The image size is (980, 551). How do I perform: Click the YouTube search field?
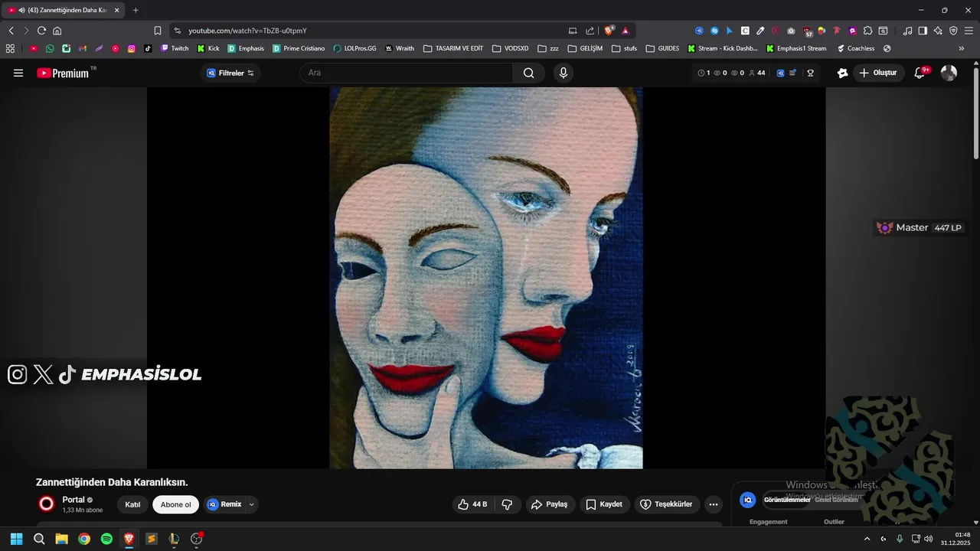pyautogui.click(x=406, y=73)
